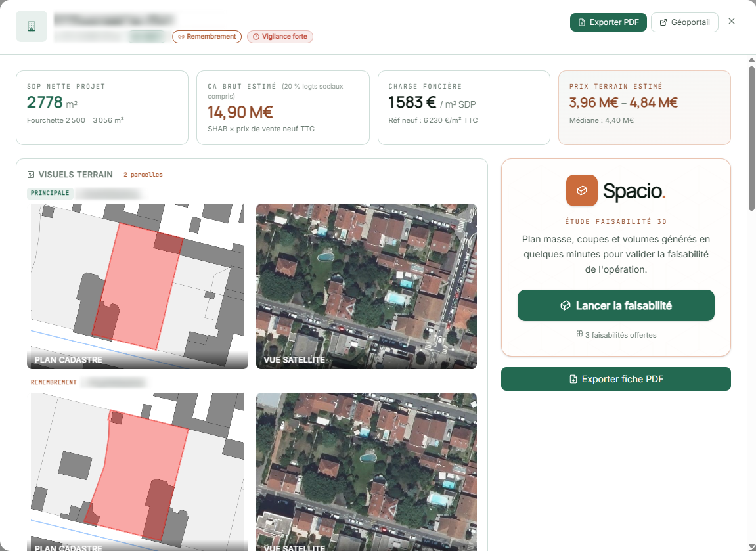Click the SDP nette projet 2778 m² value
Screen dimensions: 756x551
(52, 102)
